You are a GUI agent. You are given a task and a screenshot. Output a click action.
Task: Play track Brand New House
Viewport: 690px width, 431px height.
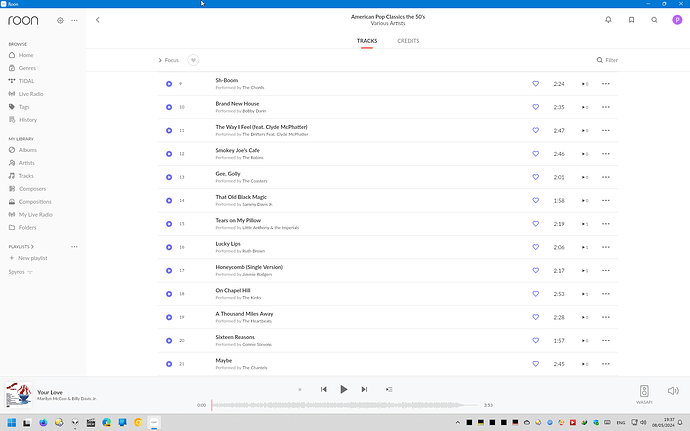point(169,107)
